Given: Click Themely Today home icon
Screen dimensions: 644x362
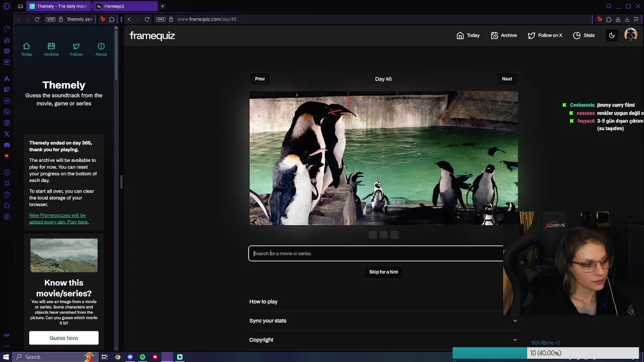Looking at the screenshot, I should point(27,46).
